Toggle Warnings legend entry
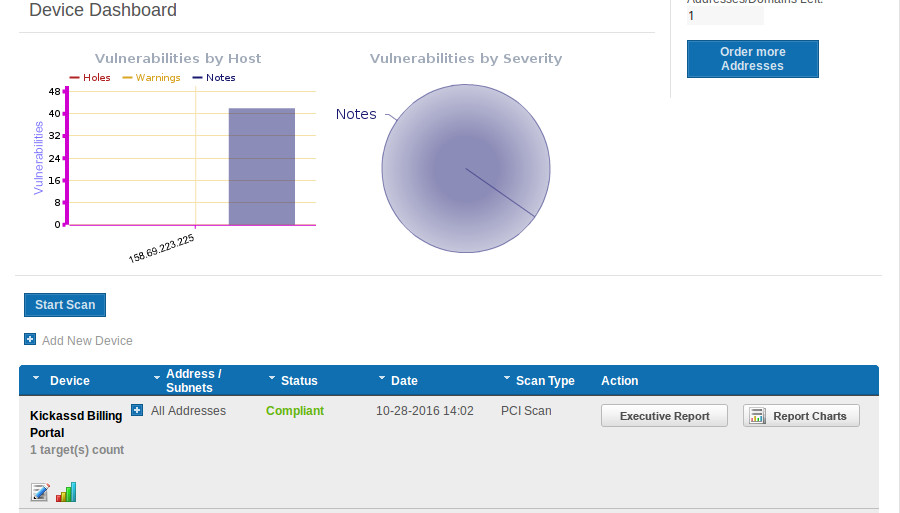900x513 pixels. (x=152, y=77)
